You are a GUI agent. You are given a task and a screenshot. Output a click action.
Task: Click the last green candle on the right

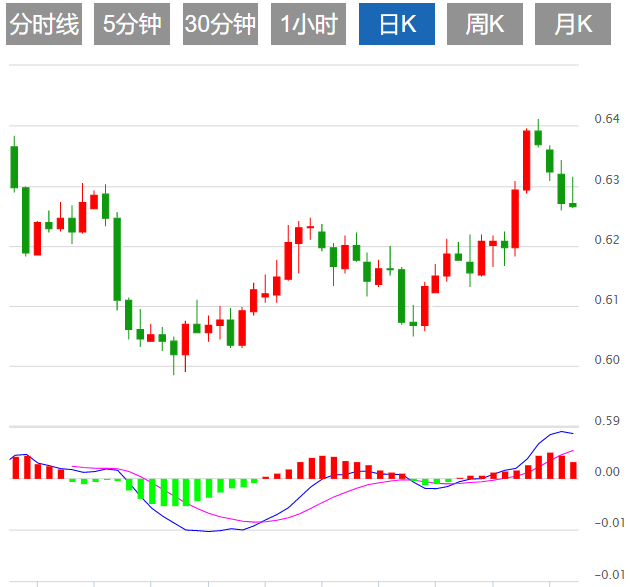(x=573, y=205)
